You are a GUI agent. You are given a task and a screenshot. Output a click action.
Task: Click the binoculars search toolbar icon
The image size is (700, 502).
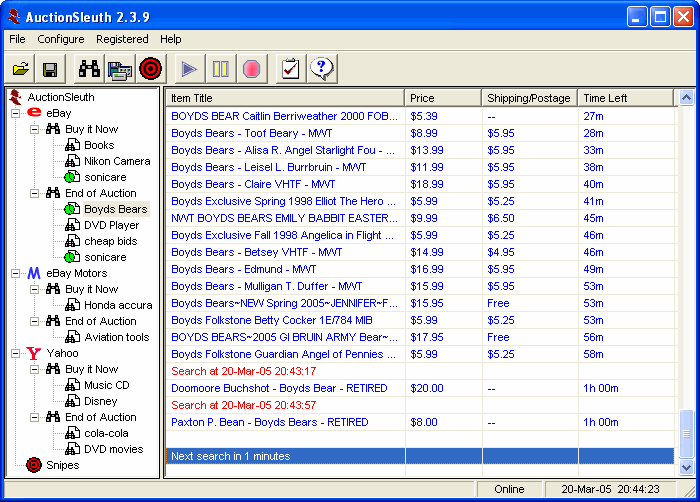point(89,69)
